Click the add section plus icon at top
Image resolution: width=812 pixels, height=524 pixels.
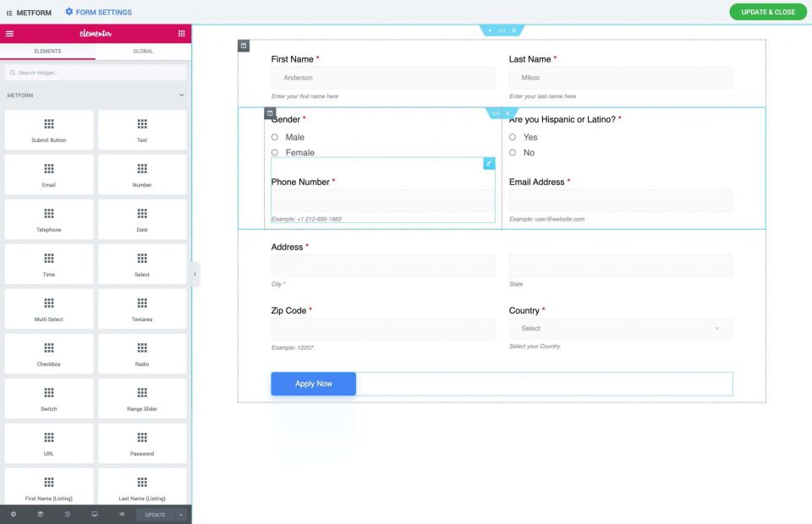490,30
